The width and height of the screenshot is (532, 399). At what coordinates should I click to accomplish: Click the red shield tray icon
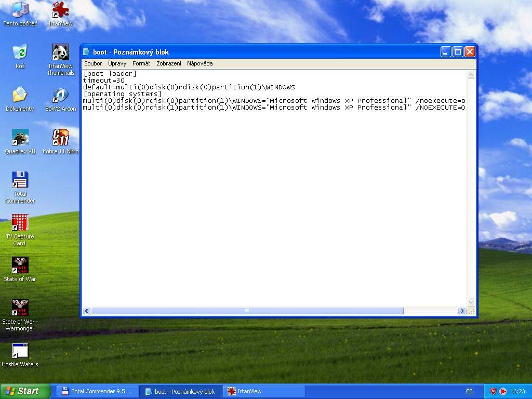tap(493, 391)
